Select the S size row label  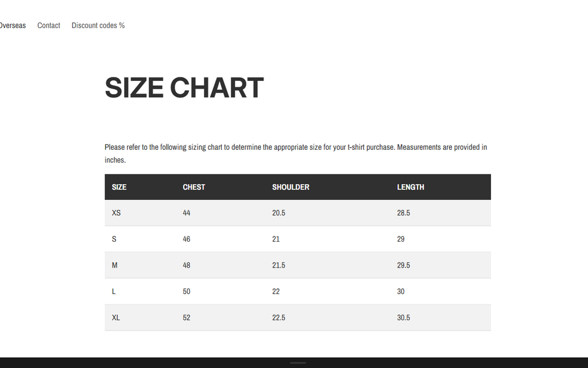[x=114, y=239]
